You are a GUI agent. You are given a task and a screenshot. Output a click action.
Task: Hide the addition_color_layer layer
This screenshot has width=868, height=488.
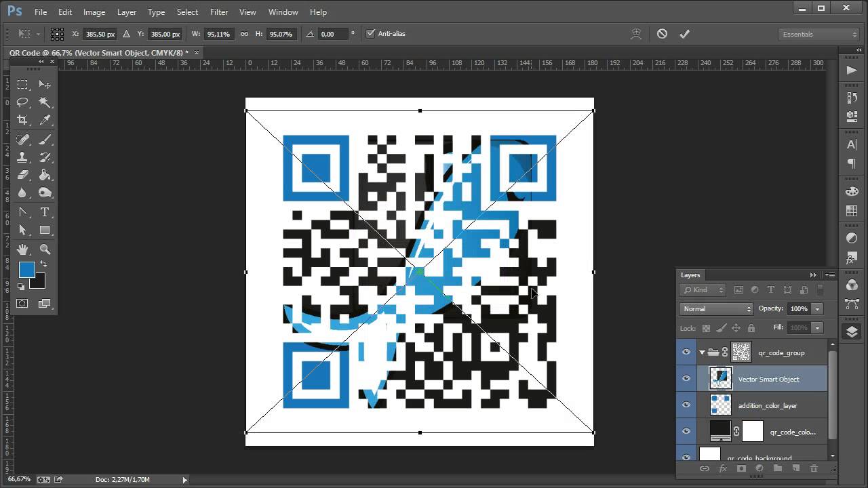[x=686, y=405]
